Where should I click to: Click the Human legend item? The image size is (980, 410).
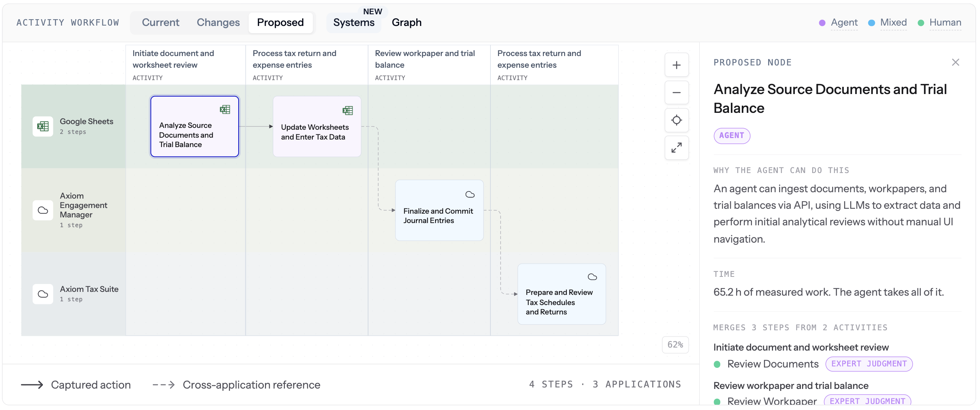(940, 23)
